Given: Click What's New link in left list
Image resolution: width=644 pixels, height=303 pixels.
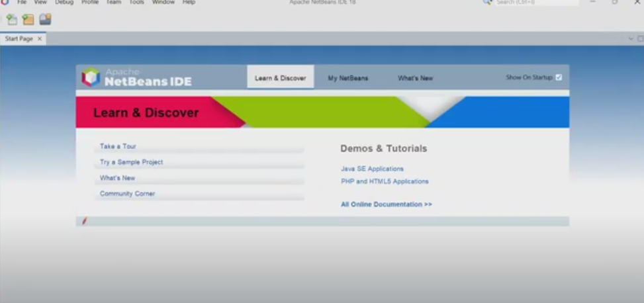Looking at the screenshot, I should click(117, 178).
